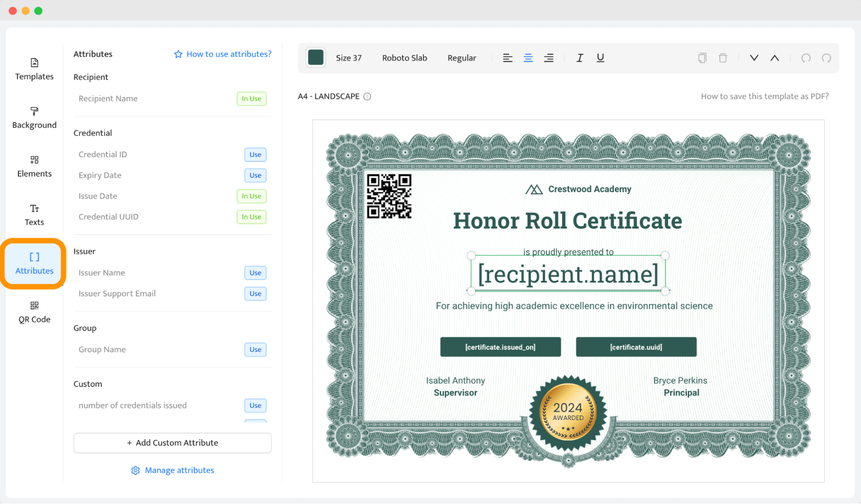
Task: Select the Attributes sidebar tab
Action: [x=34, y=264]
